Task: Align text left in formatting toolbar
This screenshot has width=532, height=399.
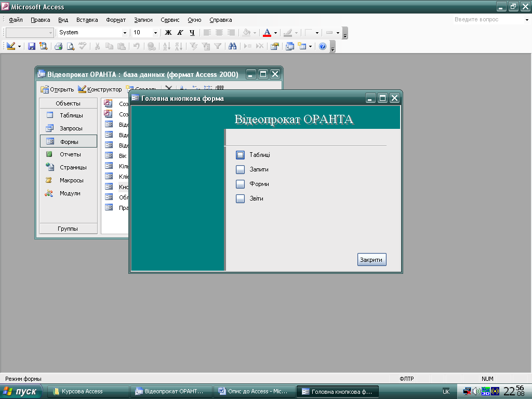Action: [207, 33]
